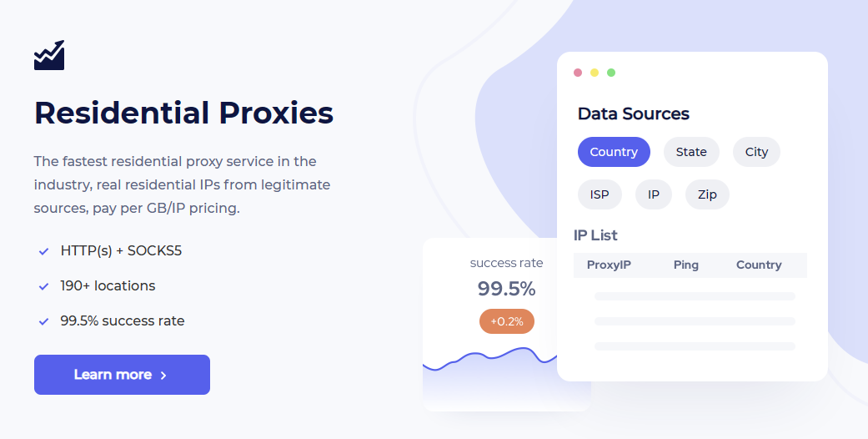
Task: Select the Country data source pill
Action: pyautogui.click(x=614, y=152)
